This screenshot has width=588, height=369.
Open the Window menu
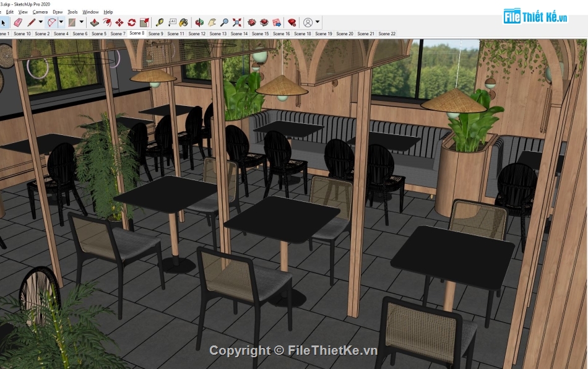[90, 12]
